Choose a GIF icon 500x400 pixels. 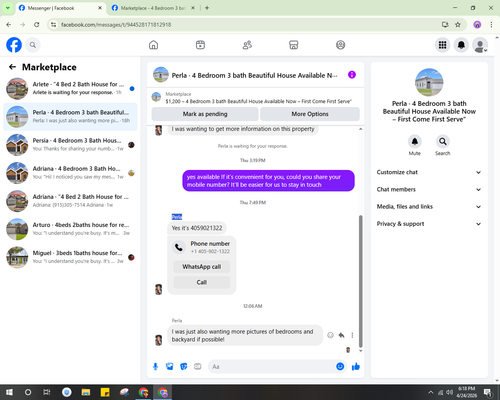click(x=198, y=367)
